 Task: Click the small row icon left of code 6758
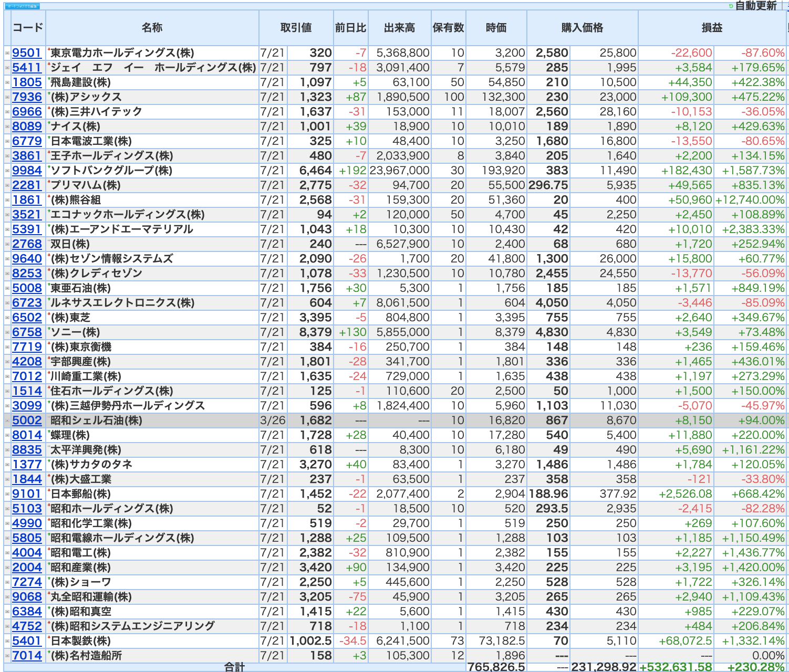(7, 332)
